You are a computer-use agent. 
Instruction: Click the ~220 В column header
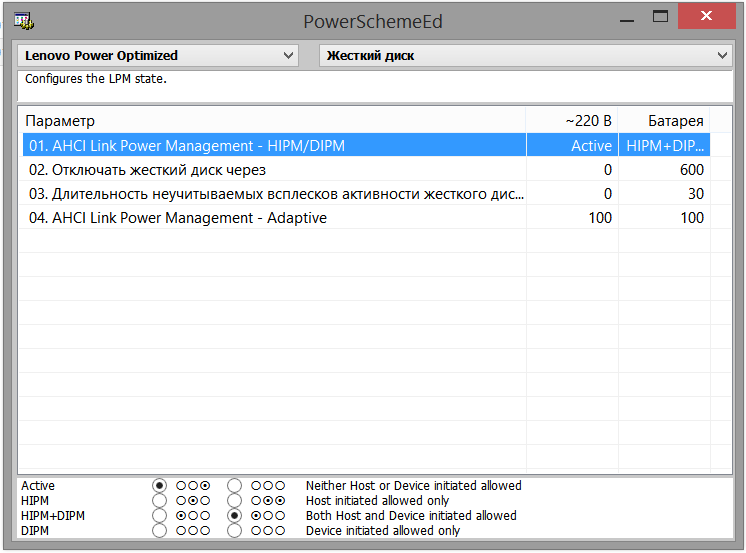(x=572, y=121)
